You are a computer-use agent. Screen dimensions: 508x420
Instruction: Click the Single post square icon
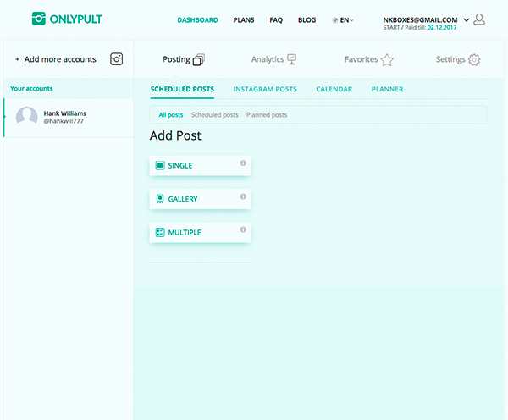click(160, 166)
